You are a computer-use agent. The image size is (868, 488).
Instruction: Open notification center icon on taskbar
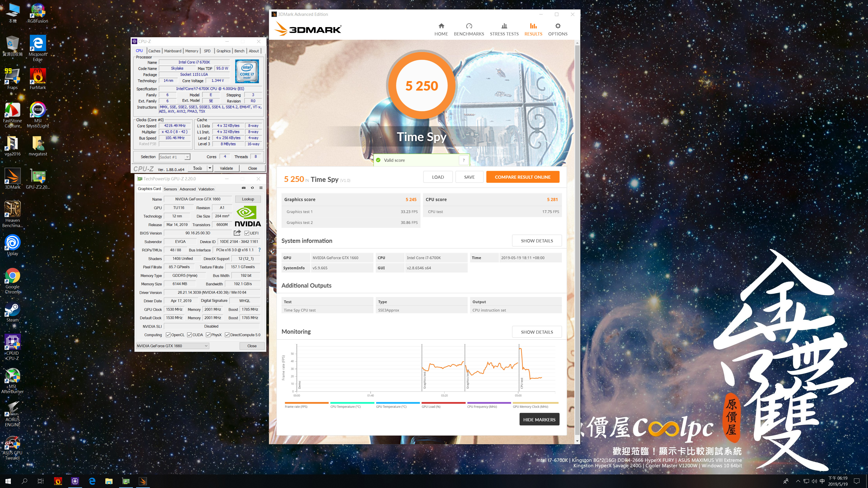857,481
